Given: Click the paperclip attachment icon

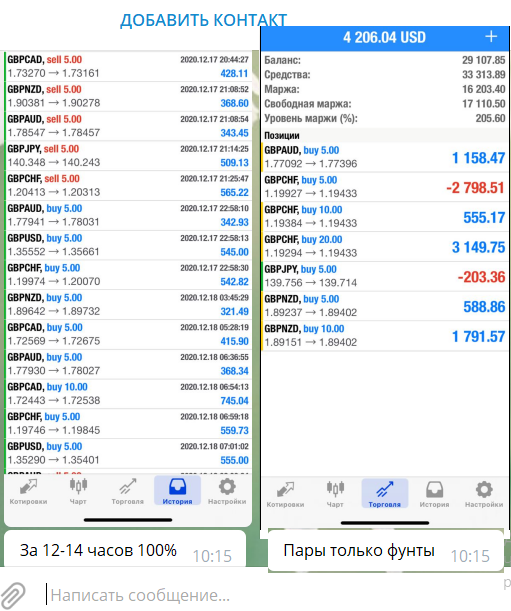Looking at the screenshot, I should pos(13,595).
